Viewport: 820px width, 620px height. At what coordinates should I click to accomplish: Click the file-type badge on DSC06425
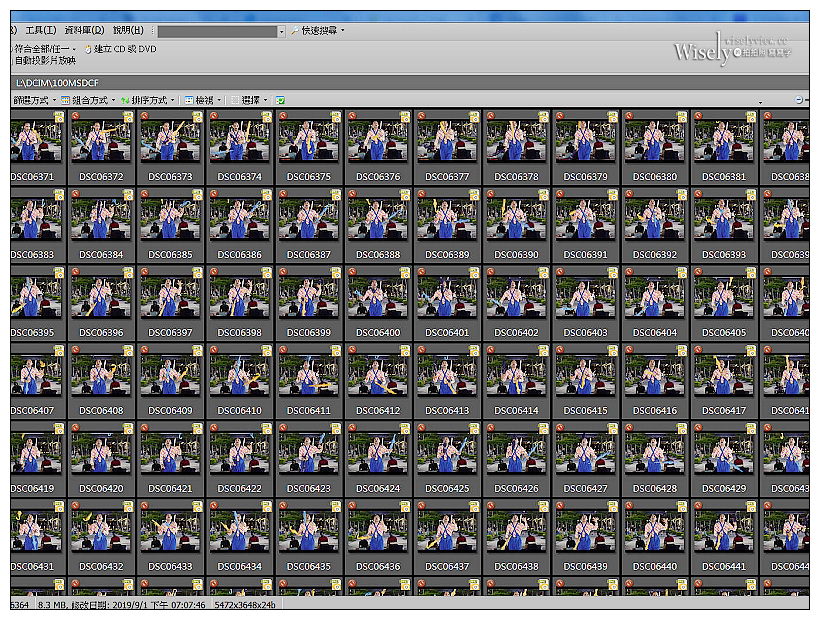(474, 428)
